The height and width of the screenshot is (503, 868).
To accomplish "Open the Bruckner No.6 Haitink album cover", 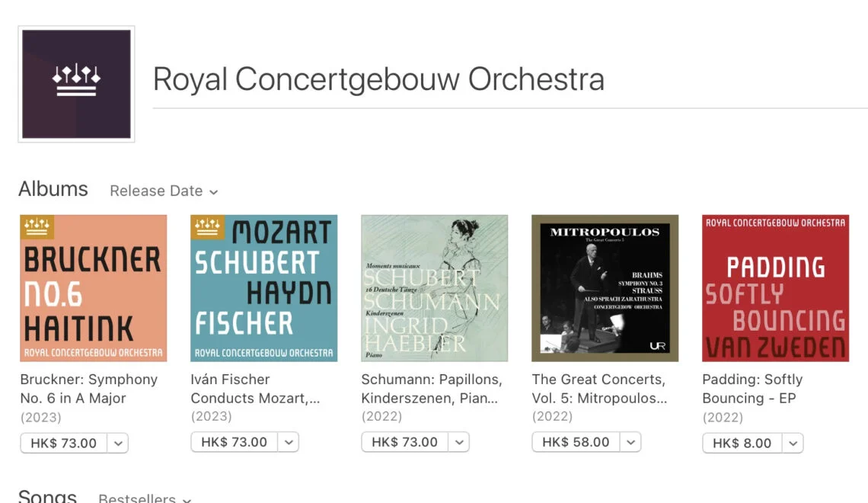I will [x=93, y=288].
